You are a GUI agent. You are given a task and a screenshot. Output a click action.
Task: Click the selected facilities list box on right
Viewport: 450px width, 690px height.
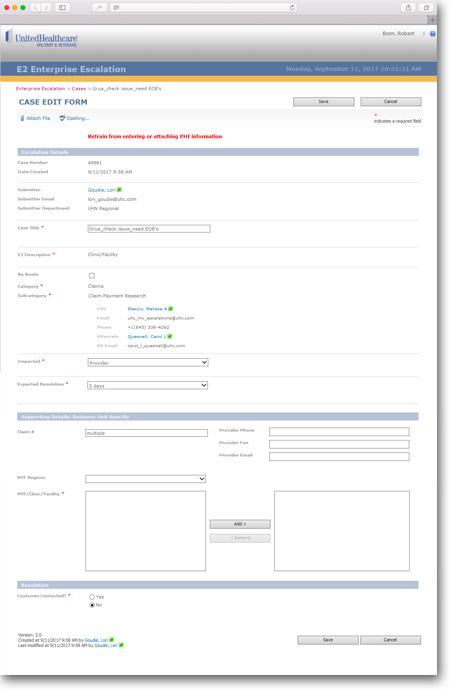[342, 532]
